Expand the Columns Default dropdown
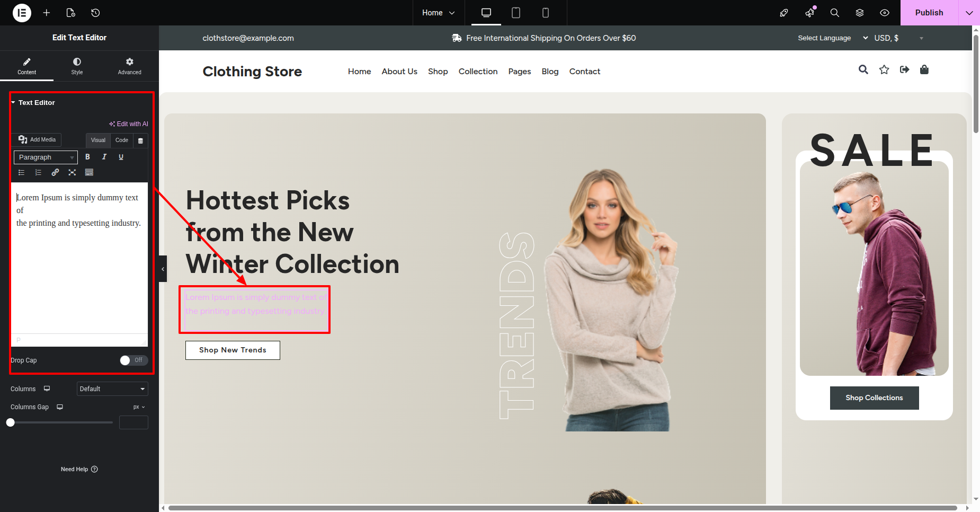Viewport: 980px width, 512px height. click(112, 389)
